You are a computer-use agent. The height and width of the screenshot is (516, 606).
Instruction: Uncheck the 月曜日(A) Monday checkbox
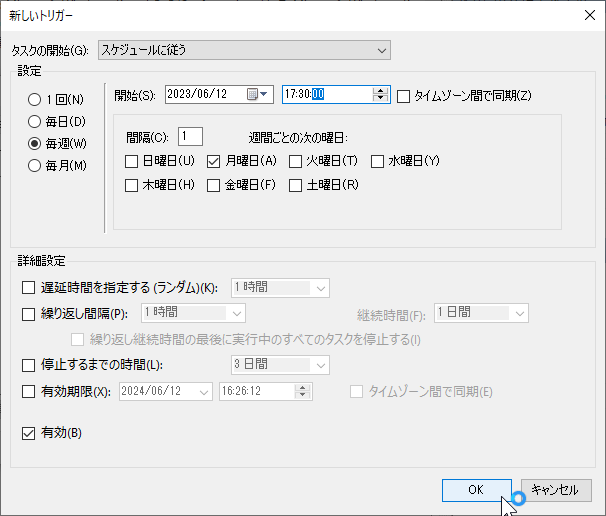213,161
